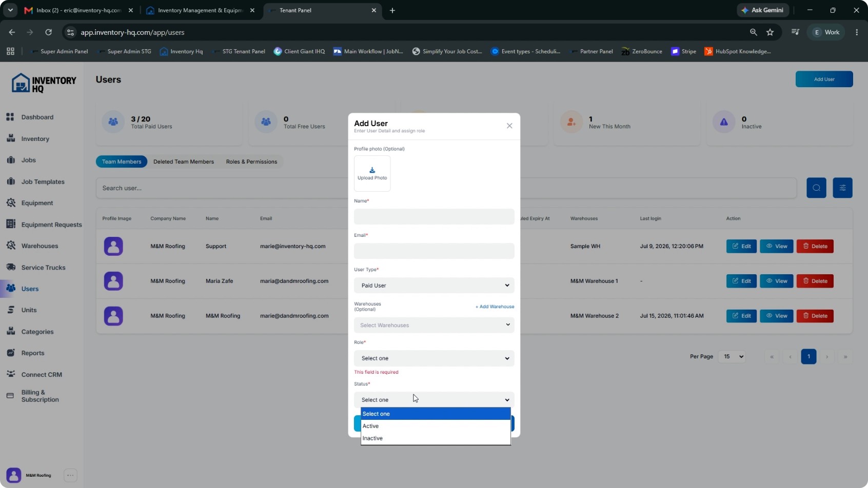Open the User Type dropdown
The height and width of the screenshot is (488, 868).
point(434,286)
